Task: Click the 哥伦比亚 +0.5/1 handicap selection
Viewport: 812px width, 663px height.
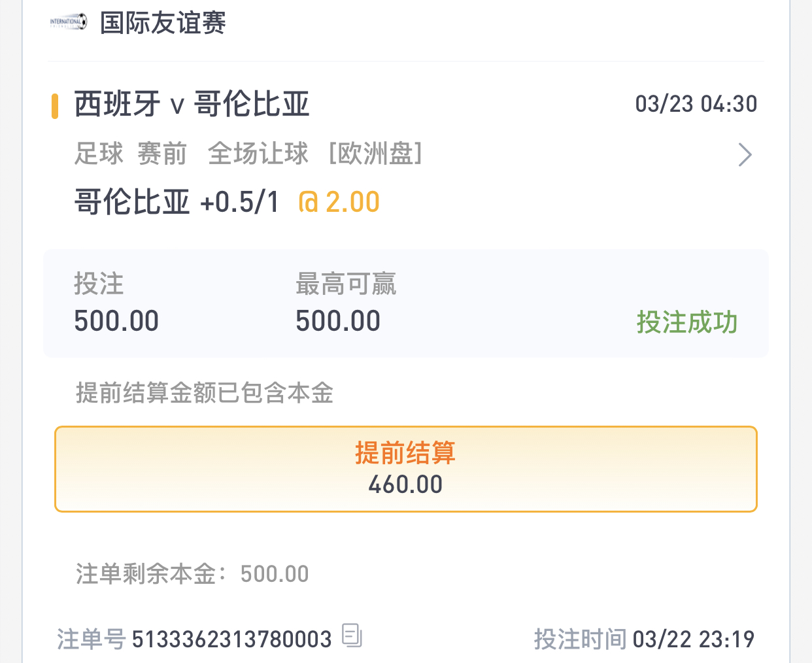Action: pos(177,202)
